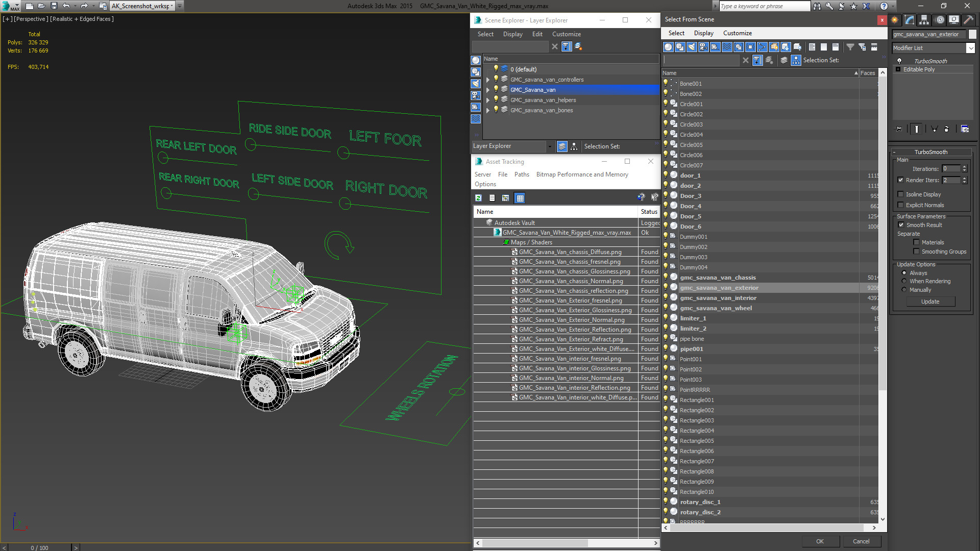Click the Refresh icon in Asset Tracking toolbar

(x=478, y=198)
